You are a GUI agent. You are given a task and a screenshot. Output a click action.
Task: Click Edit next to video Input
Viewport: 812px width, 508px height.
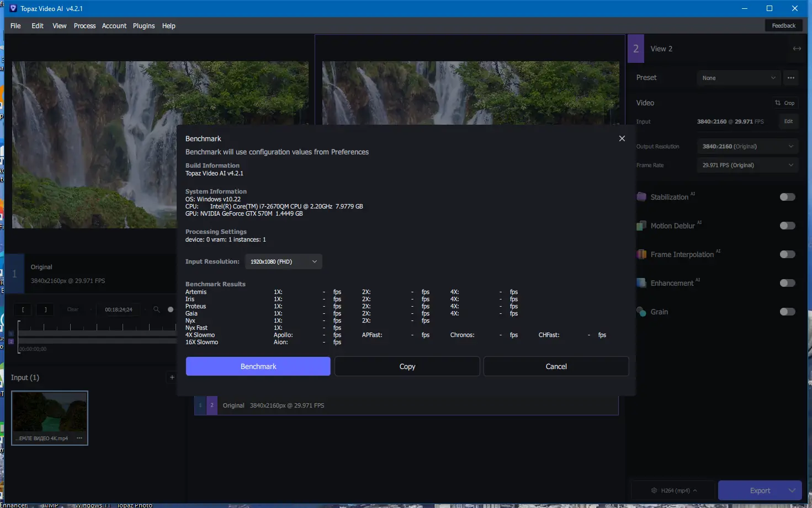(x=788, y=121)
